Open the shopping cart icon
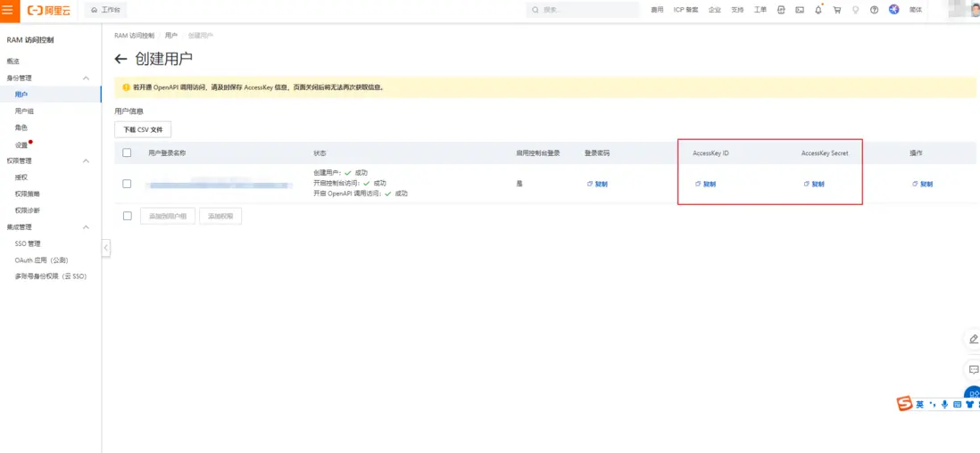The height and width of the screenshot is (453, 980). pos(837,10)
